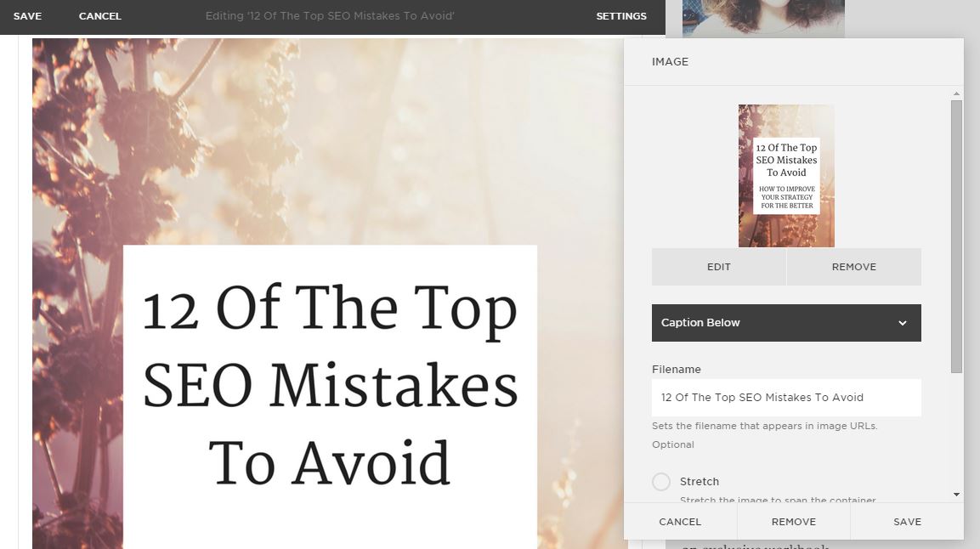
Task: Select the Stretch radio option
Action: click(x=661, y=482)
